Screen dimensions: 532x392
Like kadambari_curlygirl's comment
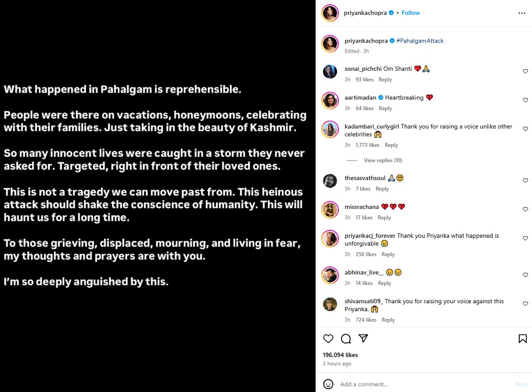[525, 129]
